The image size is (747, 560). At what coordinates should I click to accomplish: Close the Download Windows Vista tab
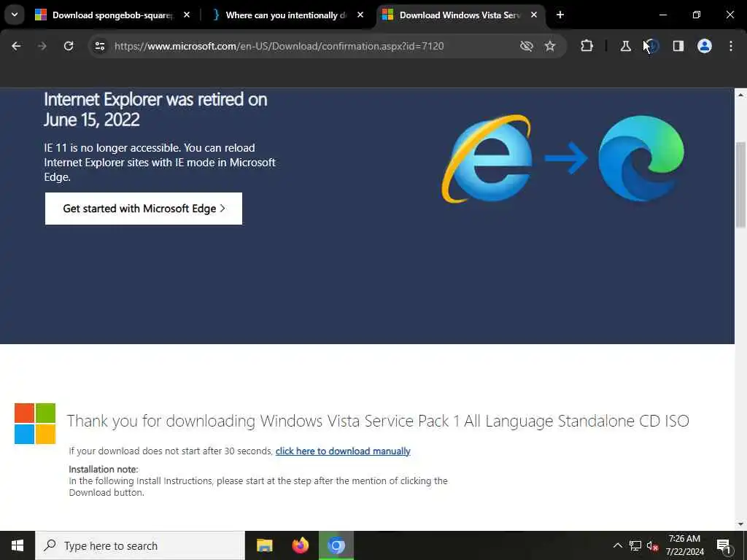534,15
